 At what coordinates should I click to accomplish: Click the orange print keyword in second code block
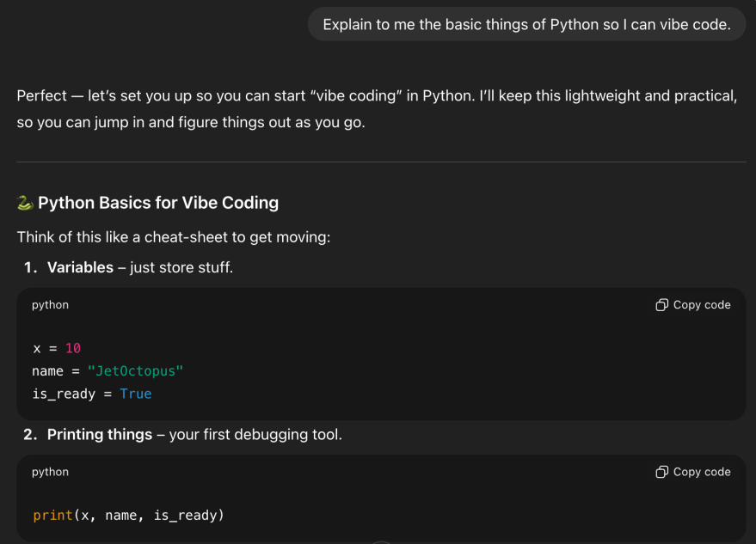tap(52, 516)
